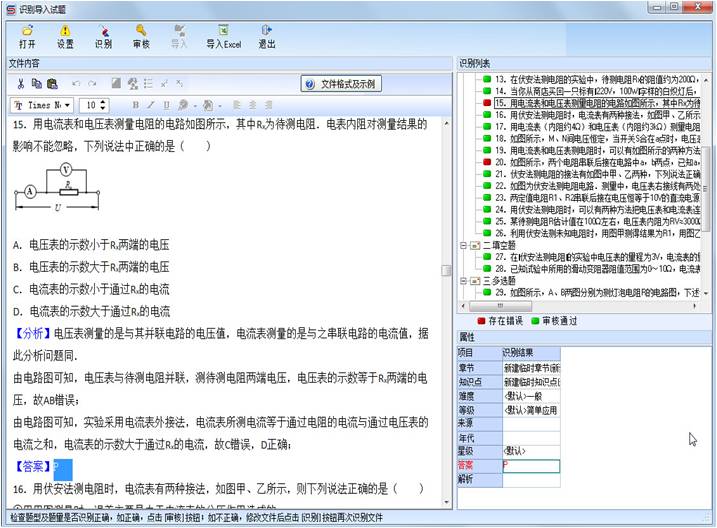
Task: Click the recognition list horizontal scrollbar
Action: click(501, 306)
